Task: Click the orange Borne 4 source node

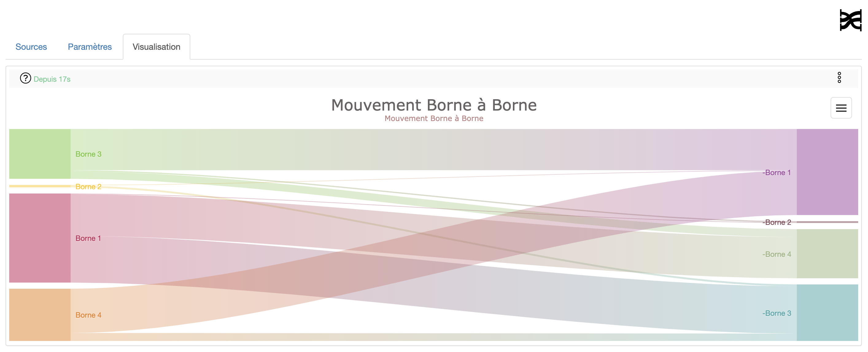Action: pyautogui.click(x=40, y=315)
